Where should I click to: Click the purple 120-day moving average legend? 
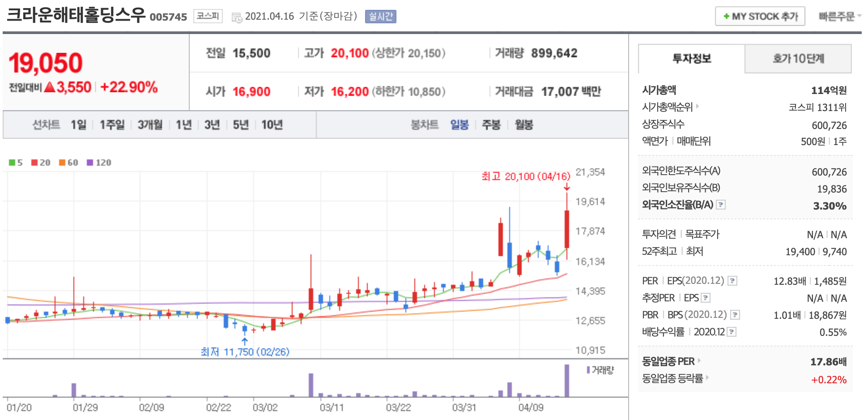click(x=99, y=163)
